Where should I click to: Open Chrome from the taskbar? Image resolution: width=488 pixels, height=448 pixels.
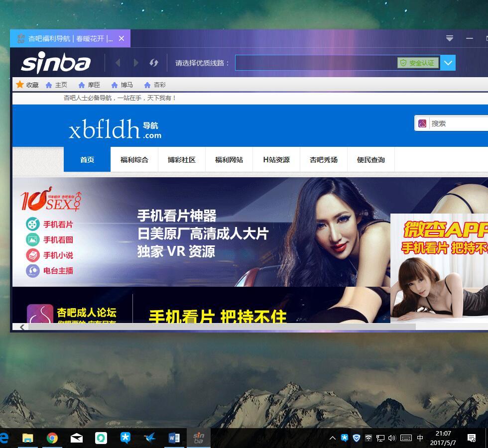(x=52, y=438)
